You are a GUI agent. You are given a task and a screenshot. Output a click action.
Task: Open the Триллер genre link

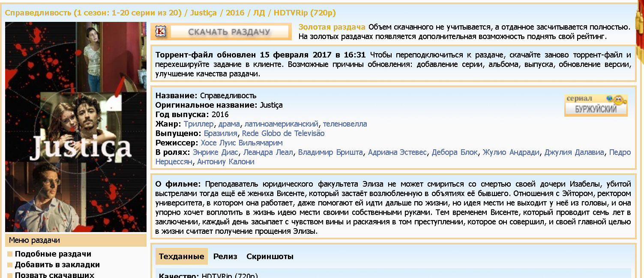click(198, 124)
